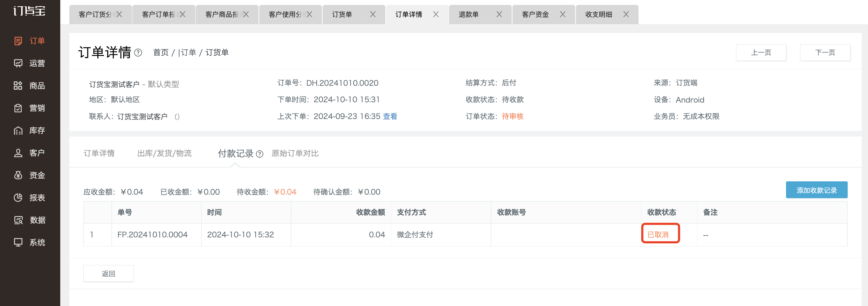868x306 pixels.
Task: Open the 营销 sidebar icon
Action: click(x=18, y=108)
